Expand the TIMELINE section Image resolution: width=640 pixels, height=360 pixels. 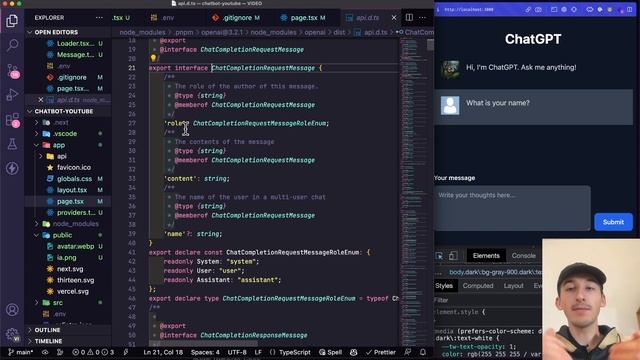click(48, 341)
